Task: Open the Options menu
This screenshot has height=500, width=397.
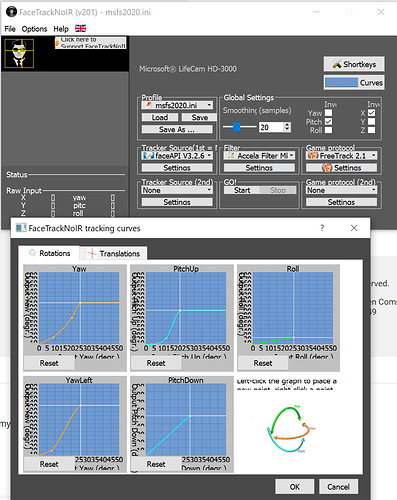Action: [x=34, y=29]
